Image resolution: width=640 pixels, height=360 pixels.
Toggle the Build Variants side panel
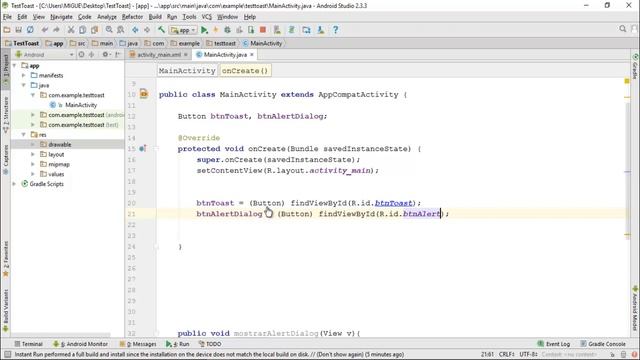pyautogui.click(x=6, y=310)
